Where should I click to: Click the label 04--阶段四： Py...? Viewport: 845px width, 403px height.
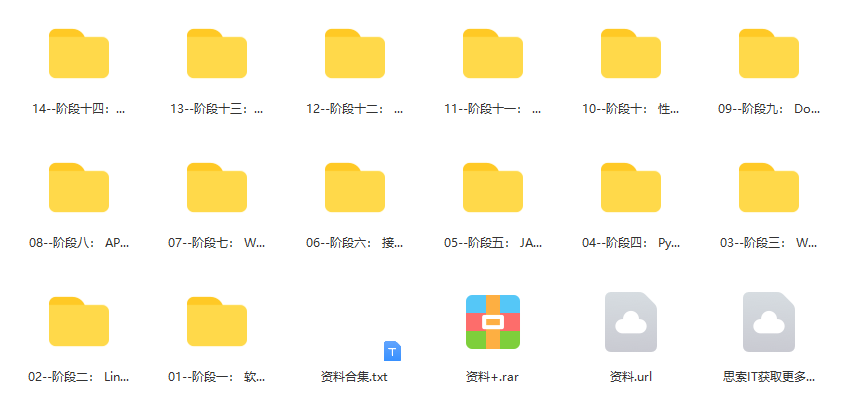pyautogui.click(x=631, y=243)
